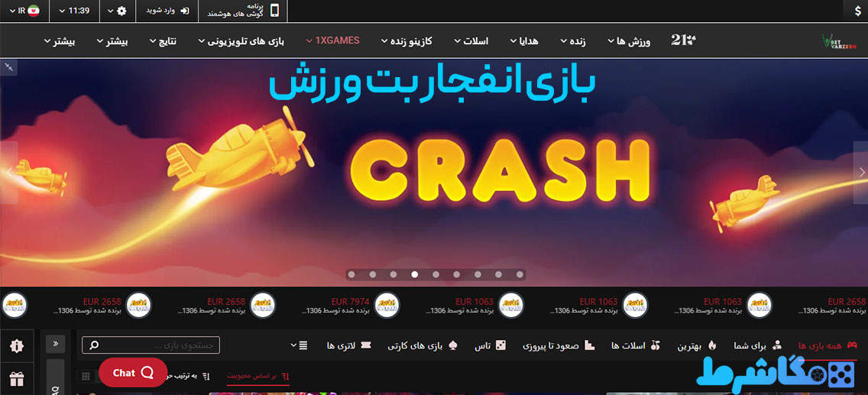Click the dice icon for تاس

tap(500, 345)
